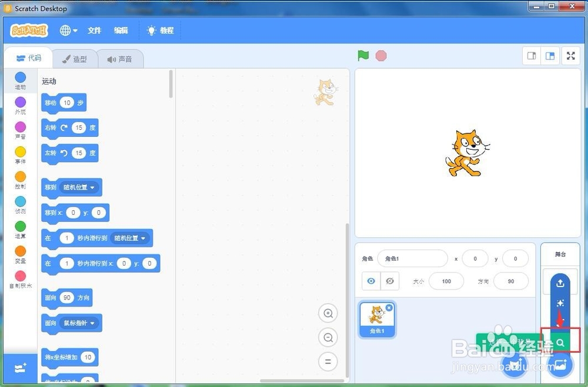
Task: Click the sprite x coordinate field
Action: [x=475, y=258]
